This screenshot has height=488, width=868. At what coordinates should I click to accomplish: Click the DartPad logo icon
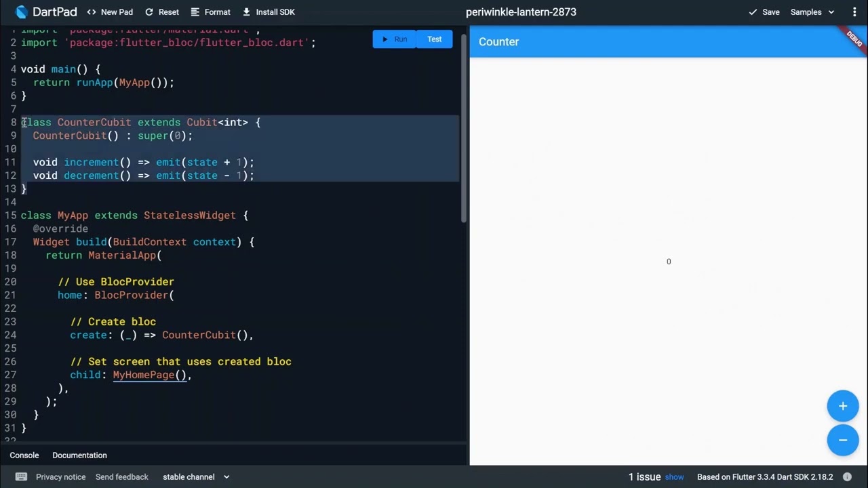(21, 12)
